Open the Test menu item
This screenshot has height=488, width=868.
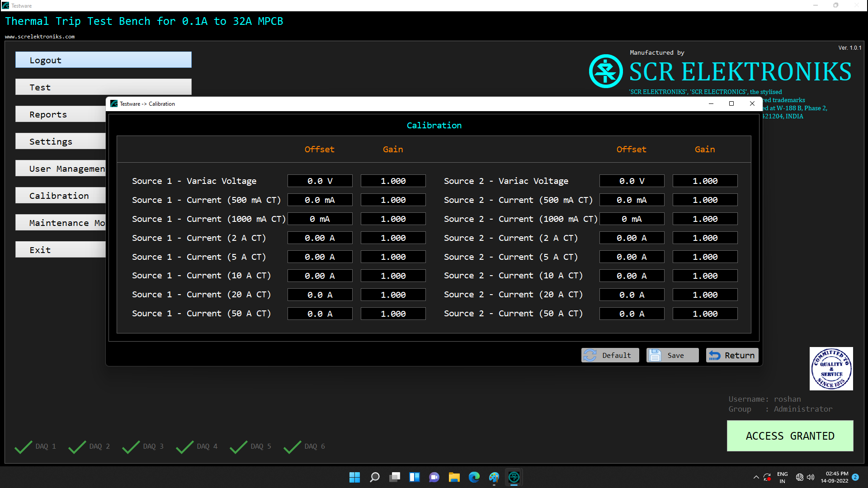click(x=103, y=87)
